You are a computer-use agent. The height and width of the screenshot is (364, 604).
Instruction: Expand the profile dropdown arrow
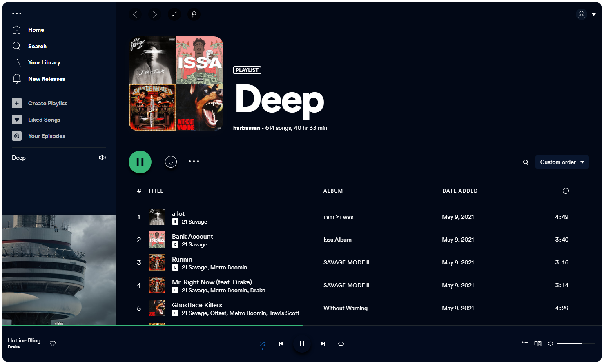click(x=594, y=15)
